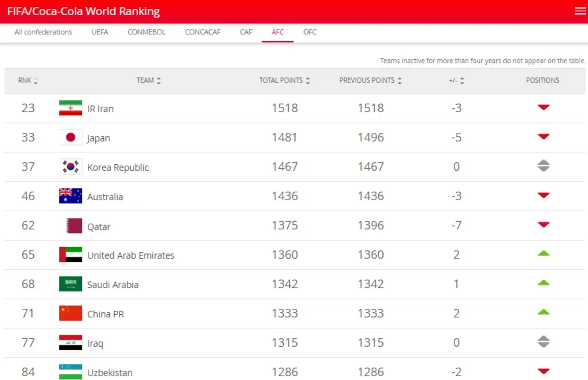Open the China PR team link
The height and width of the screenshot is (380, 588).
105,314
